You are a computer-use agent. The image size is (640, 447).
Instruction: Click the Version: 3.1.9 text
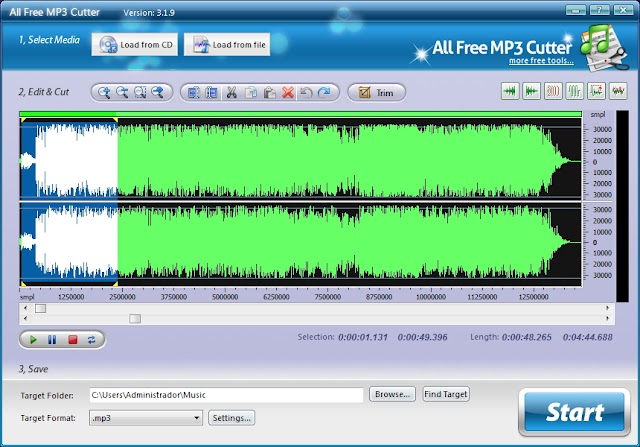coord(149,13)
